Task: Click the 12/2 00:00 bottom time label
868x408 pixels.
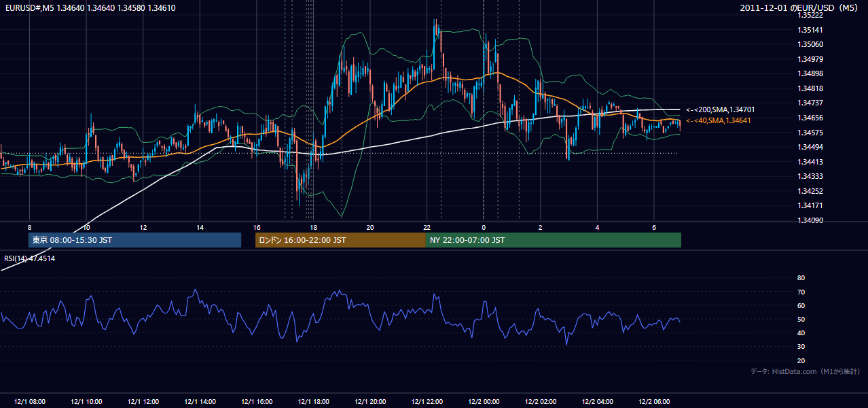Action: click(x=484, y=402)
